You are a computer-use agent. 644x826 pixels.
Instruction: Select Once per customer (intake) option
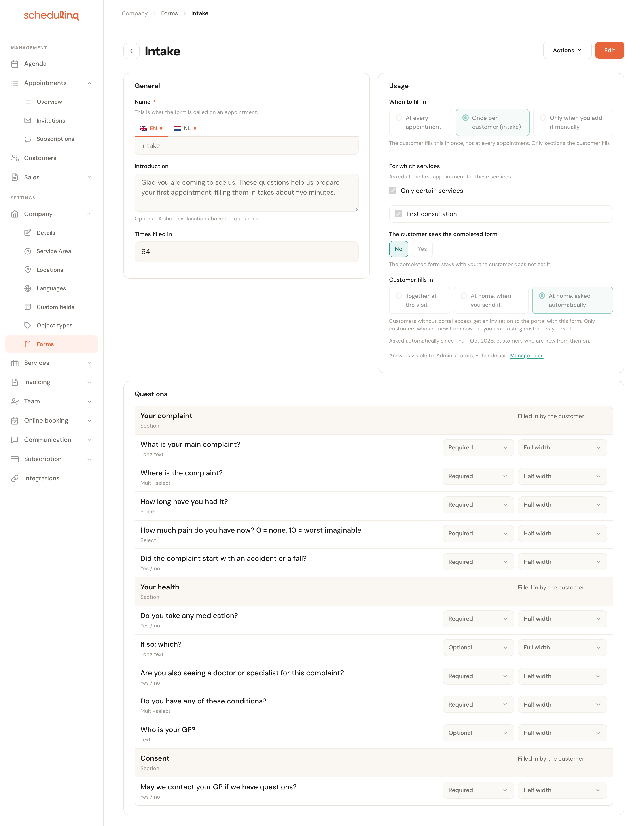pos(492,123)
